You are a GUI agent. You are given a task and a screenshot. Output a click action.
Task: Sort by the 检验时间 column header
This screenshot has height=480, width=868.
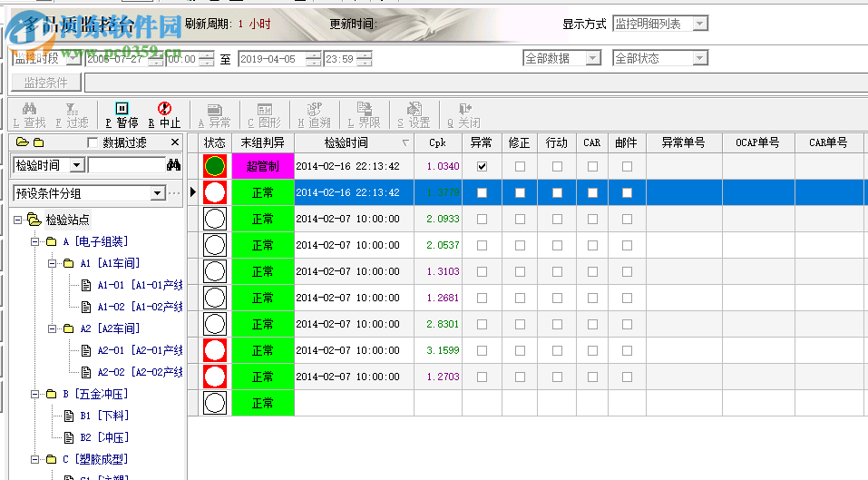click(354, 142)
